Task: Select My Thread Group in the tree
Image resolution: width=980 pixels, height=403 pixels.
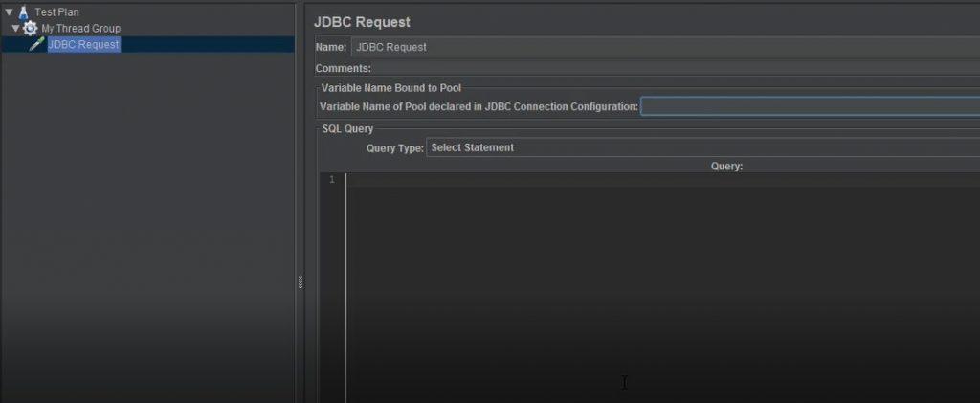Action: [80, 28]
